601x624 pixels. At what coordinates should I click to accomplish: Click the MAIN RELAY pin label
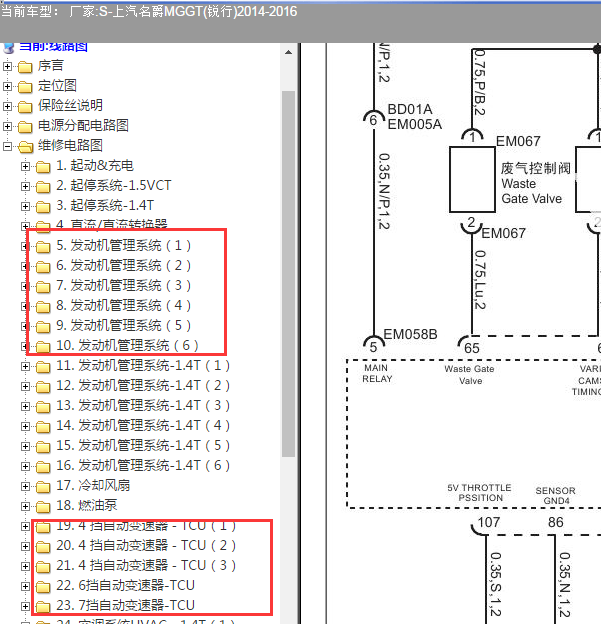377,373
